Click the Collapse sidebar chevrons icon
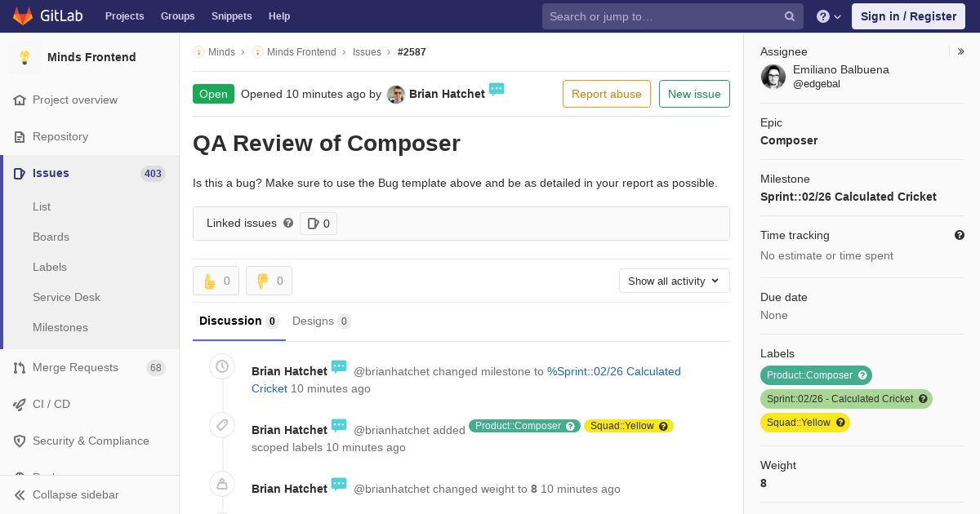The width and height of the screenshot is (980, 514). click(20, 494)
